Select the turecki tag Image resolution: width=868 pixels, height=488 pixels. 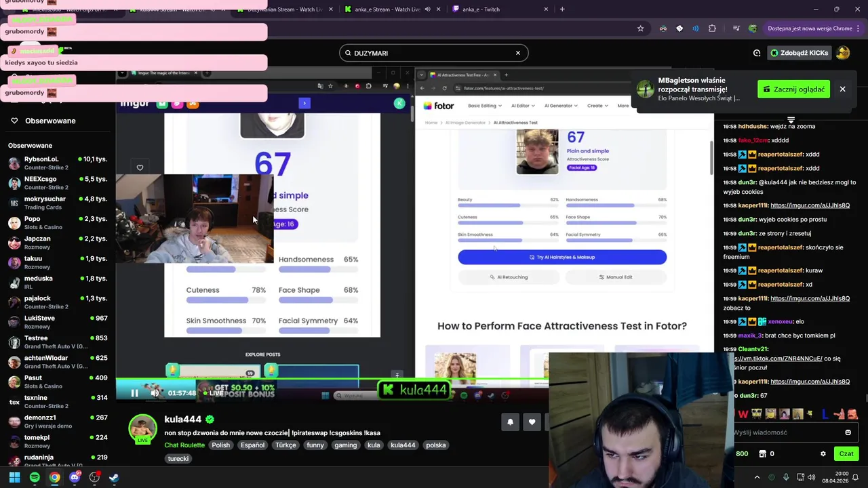click(178, 459)
